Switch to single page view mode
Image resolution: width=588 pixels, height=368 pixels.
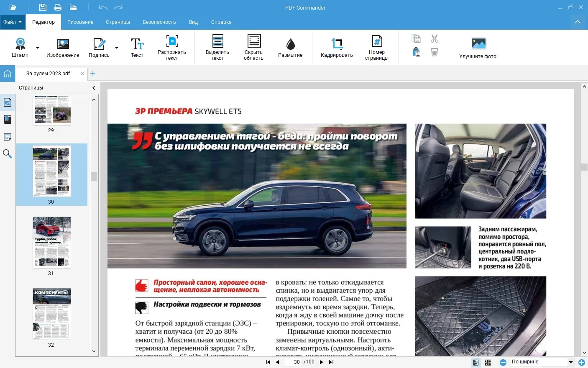(476, 362)
